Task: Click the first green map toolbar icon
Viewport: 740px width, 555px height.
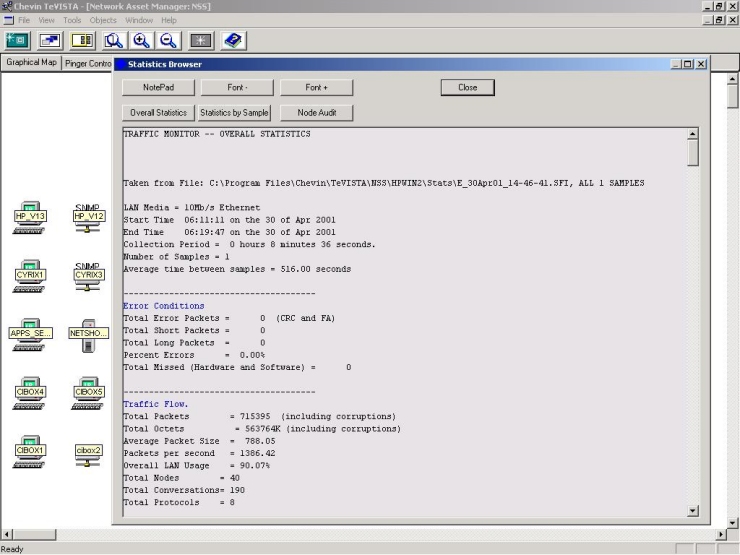Action: click(x=18, y=41)
